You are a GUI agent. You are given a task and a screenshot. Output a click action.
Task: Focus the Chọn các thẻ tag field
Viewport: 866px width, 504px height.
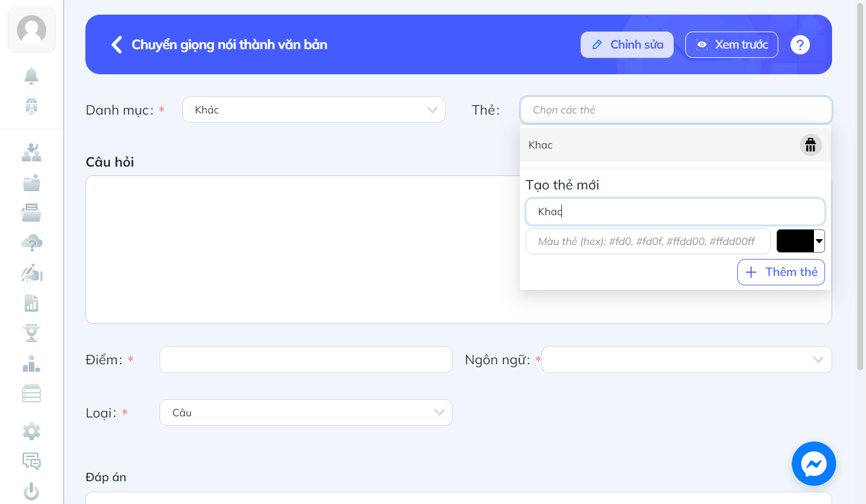point(676,110)
